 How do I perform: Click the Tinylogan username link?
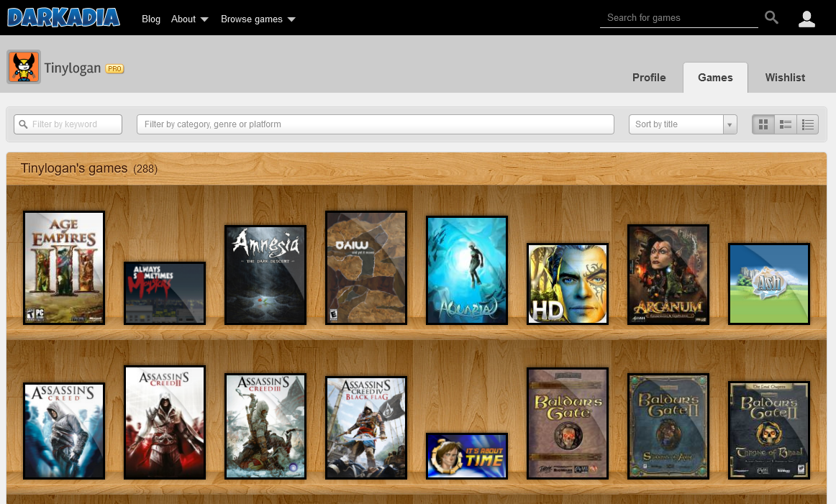point(72,69)
